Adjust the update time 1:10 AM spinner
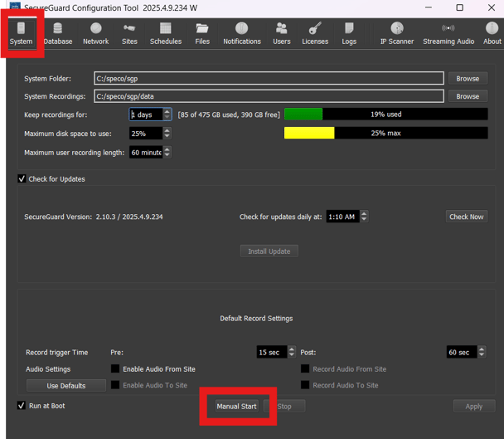The image size is (504, 439). [364, 217]
